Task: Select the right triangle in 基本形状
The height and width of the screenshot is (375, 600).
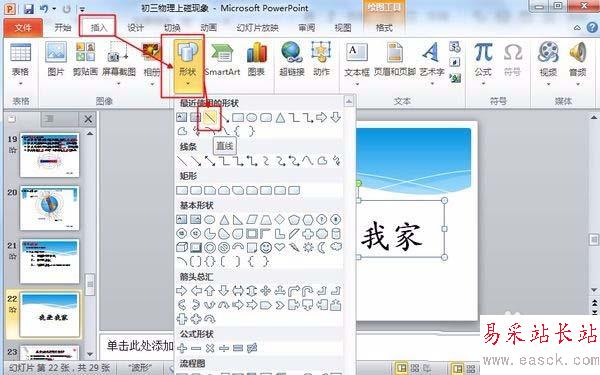Action: [x=238, y=219]
